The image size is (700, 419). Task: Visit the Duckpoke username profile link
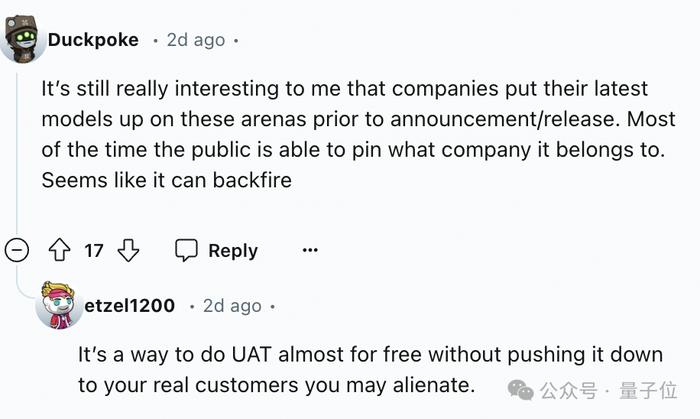tap(93, 40)
